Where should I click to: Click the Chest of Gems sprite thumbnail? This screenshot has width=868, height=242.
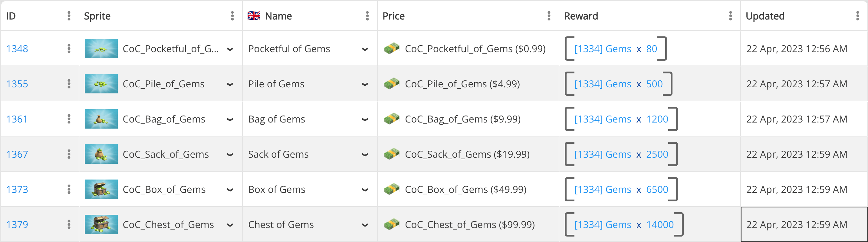101,224
